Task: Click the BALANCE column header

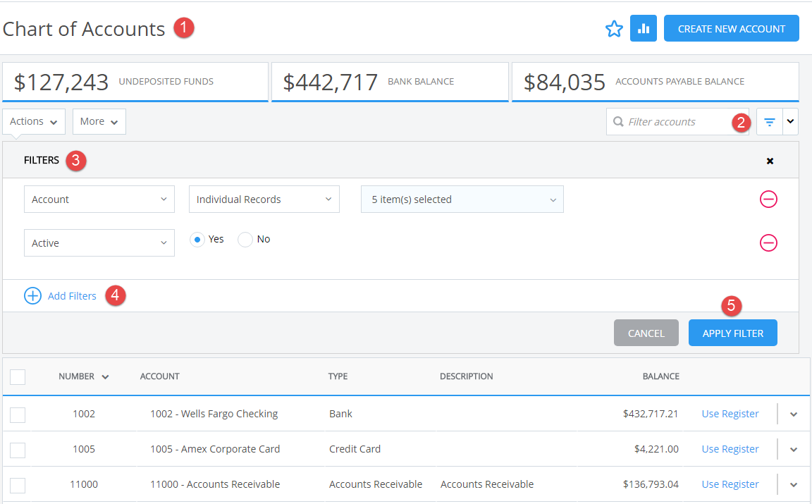Action: click(660, 376)
